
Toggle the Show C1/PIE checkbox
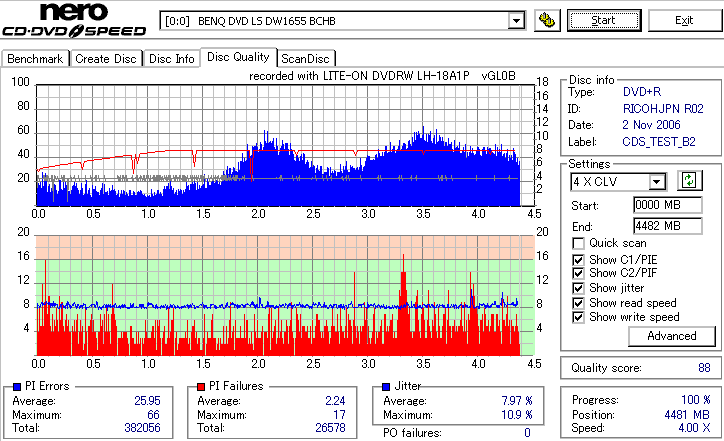point(578,260)
